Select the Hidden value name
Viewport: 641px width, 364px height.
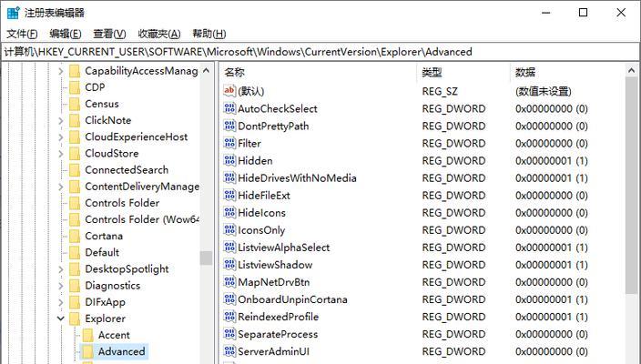tap(255, 160)
